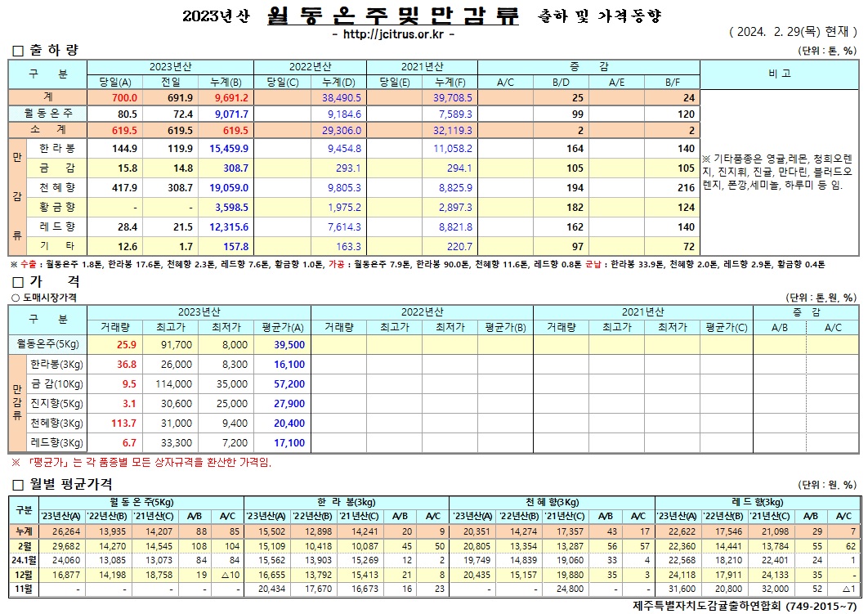Select the circle marker before 도매시장가격
The height and width of the screenshot is (614, 868).
click(x=15, y=298)
